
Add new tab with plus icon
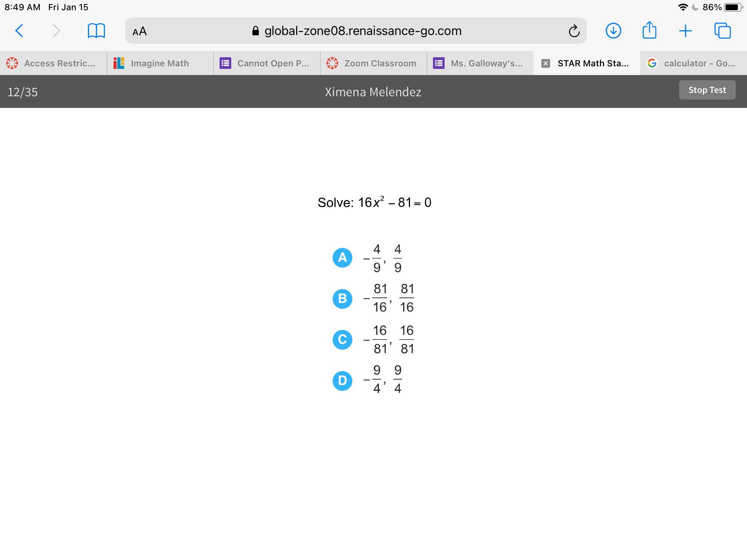coord(685,31)
